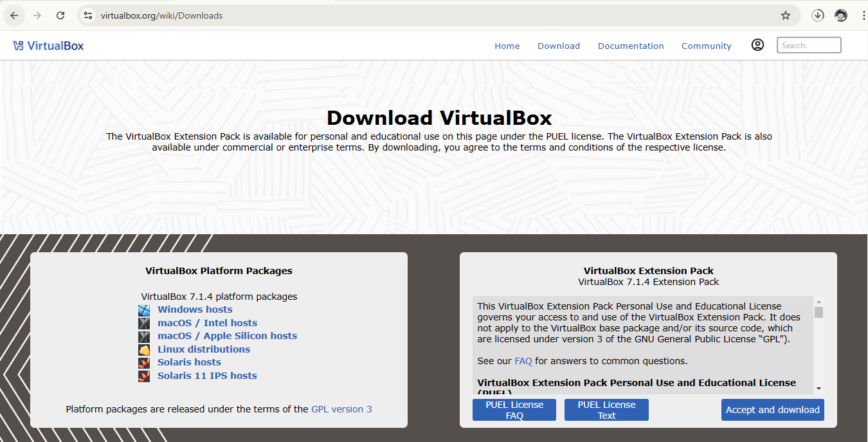This screenshot has height=442, width=868.
Task: Click the macOS Intel hosts icon
Action: [x=144, y=322]
